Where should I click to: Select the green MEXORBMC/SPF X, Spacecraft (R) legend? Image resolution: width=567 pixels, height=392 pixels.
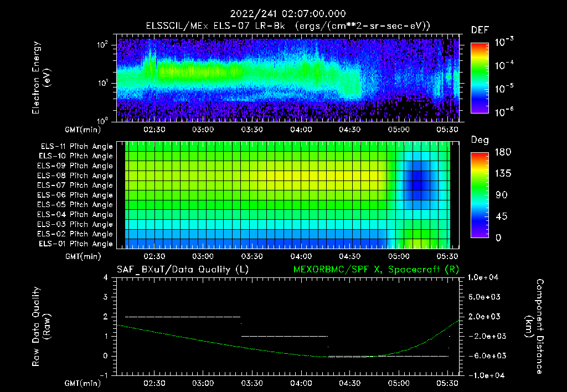376,270
